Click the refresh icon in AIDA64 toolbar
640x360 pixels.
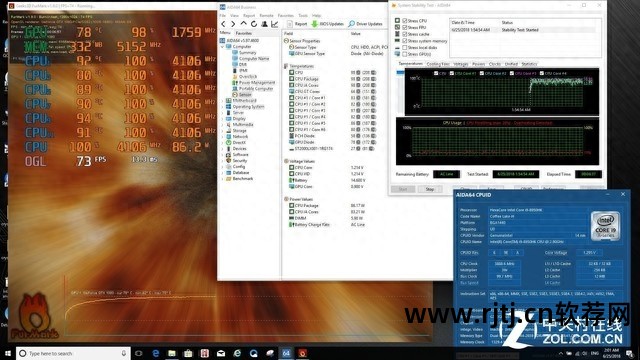click(x=254, y=24)
